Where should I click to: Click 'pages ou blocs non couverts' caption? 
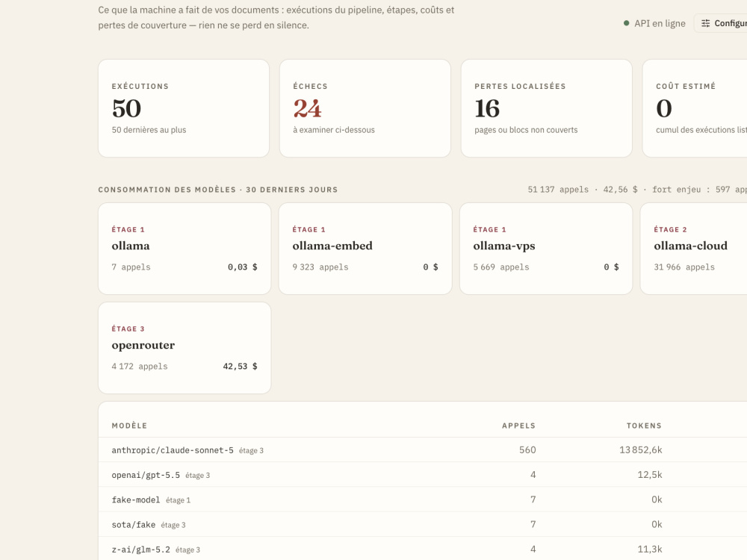coord(526,130)
